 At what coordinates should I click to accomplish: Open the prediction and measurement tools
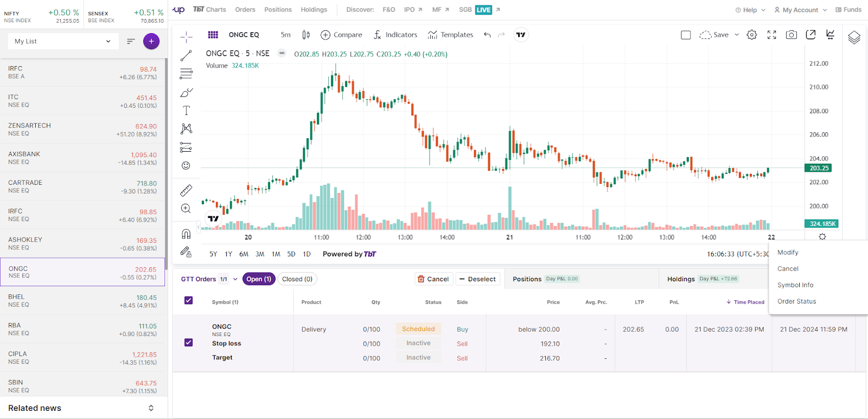click(x=186, y=147)
